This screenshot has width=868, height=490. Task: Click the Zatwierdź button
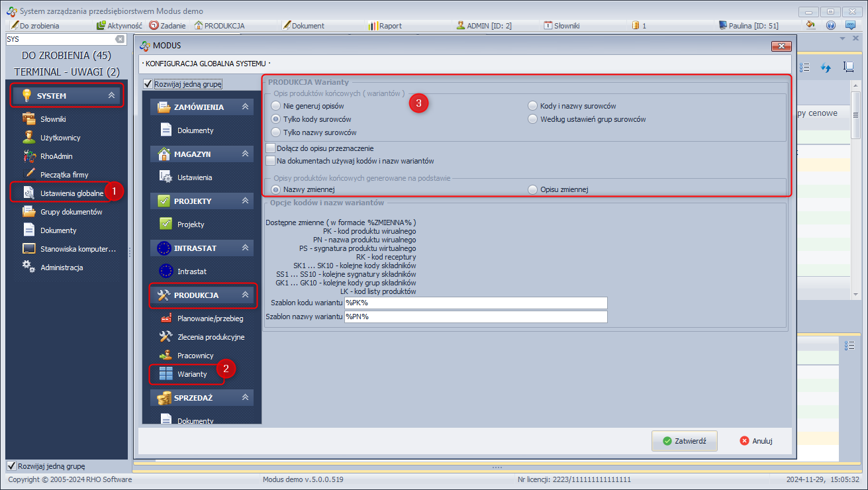(x=685, y=441)
